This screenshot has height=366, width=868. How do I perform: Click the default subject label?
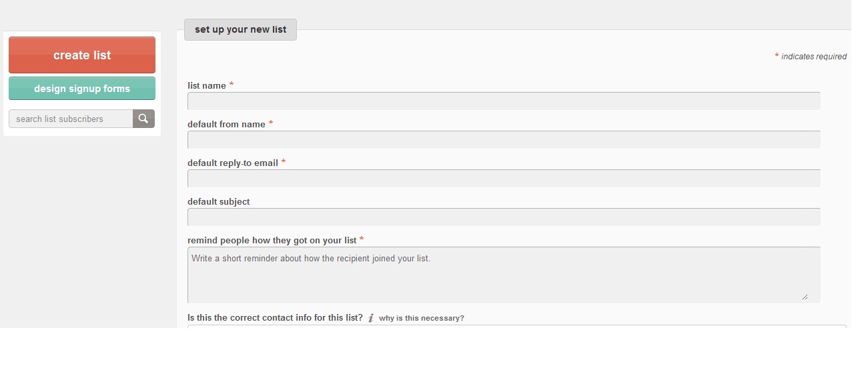point(219,201)
